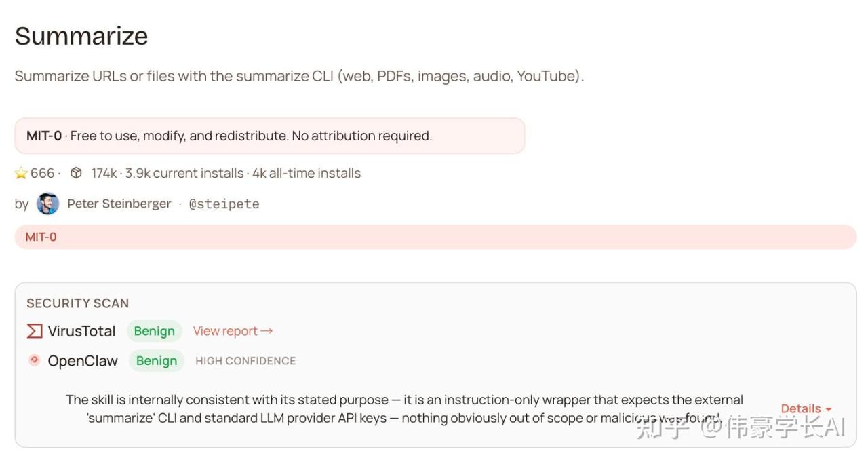Click the 666 stars count
This screenshot has width=868, height=462.
point(42,173)
